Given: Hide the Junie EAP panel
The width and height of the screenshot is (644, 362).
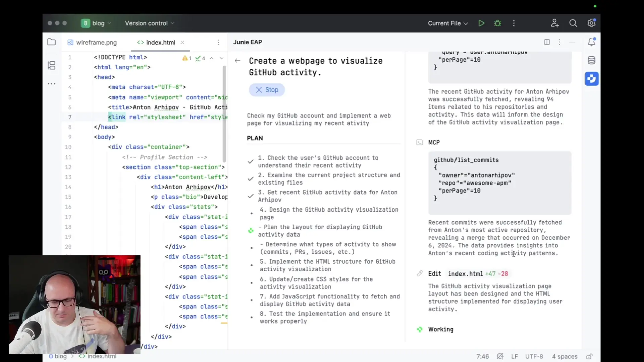Looking at the screenshot, I should pyautogui.click(x=572, y=42).
